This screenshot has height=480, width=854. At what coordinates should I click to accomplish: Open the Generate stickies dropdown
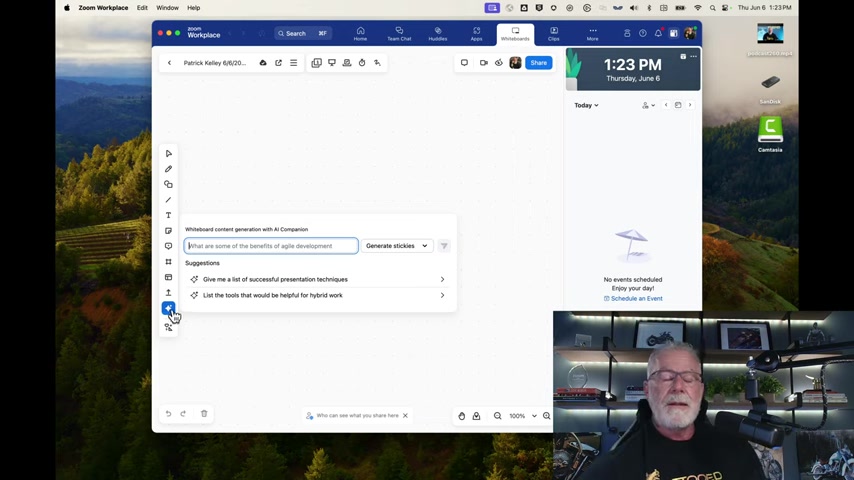point(397,246)
